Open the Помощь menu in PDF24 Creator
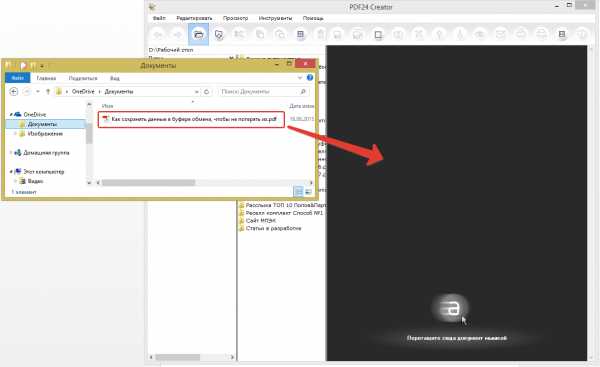The width and height of the screenshot is (600, 367). pyautogui.click(x=313, y=18)
